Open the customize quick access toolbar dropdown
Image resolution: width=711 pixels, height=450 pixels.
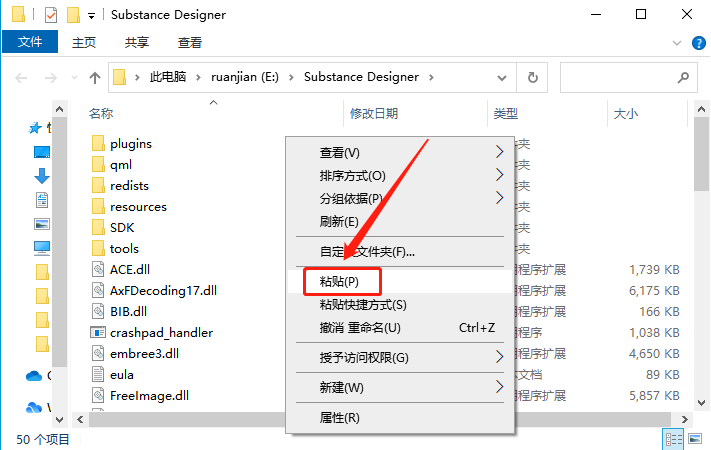click(91, 16)
